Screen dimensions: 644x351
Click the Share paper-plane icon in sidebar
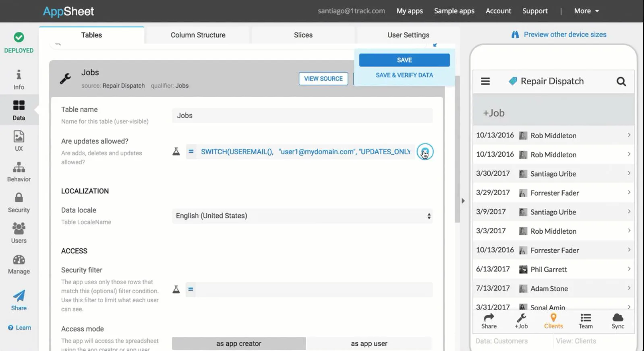pos(19,296)
